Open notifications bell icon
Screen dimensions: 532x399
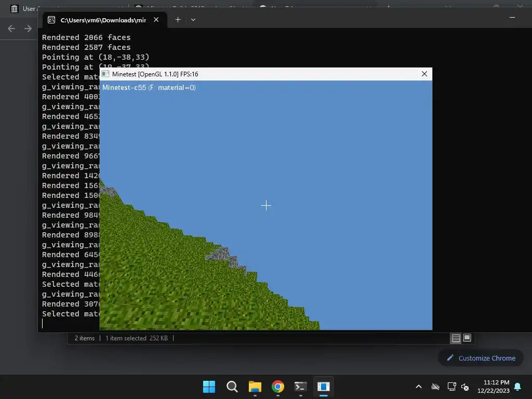(518, 387)
